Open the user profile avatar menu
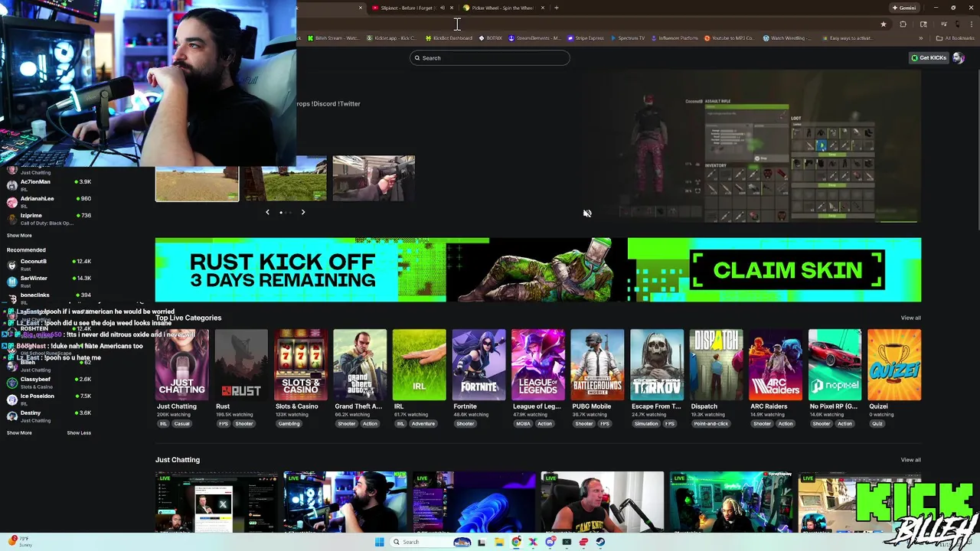Viewport: 980px width, 551px height. coord(959,58)
